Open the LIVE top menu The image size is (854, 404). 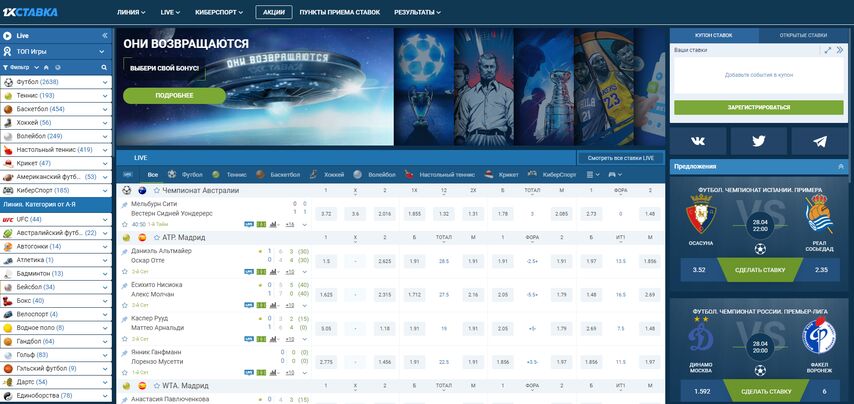click(x=170, y=12)
